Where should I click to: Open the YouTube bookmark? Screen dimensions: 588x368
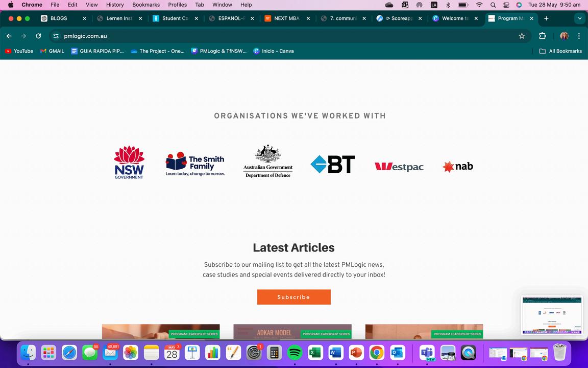(19, 51)
